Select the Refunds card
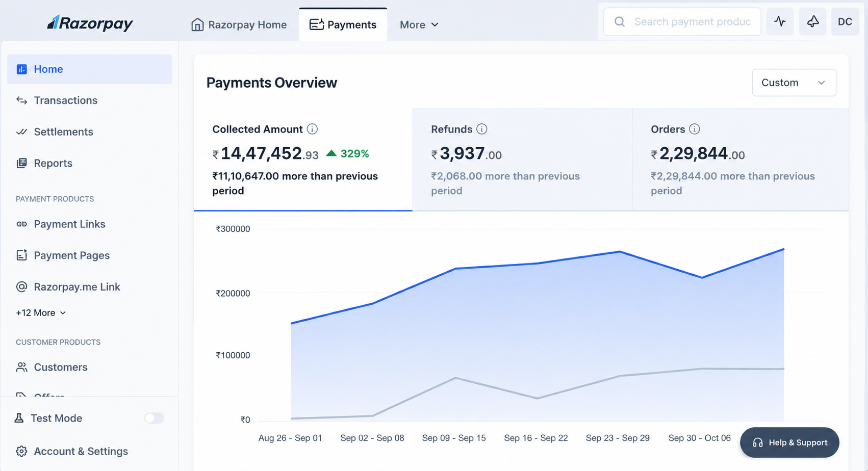 tap(522, 159)
